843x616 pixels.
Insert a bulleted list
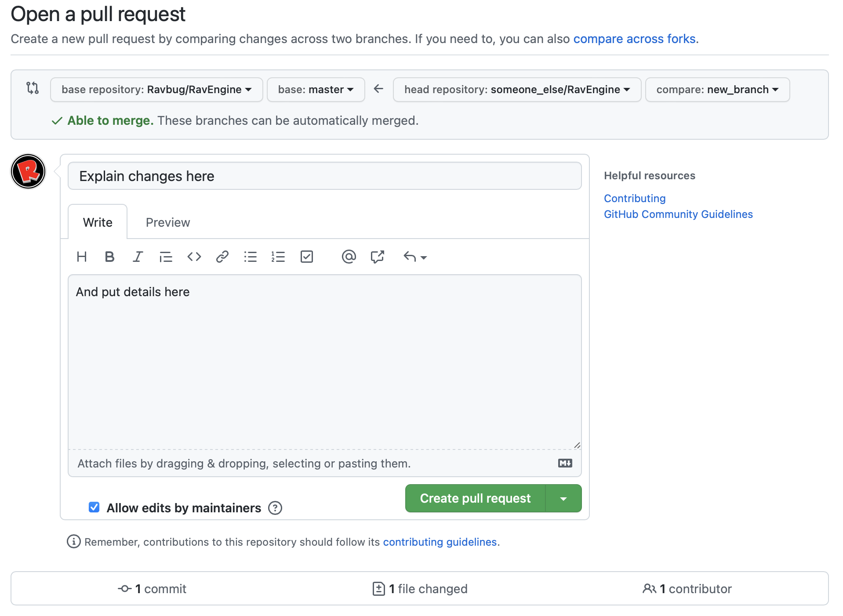[x=250, y=257]
